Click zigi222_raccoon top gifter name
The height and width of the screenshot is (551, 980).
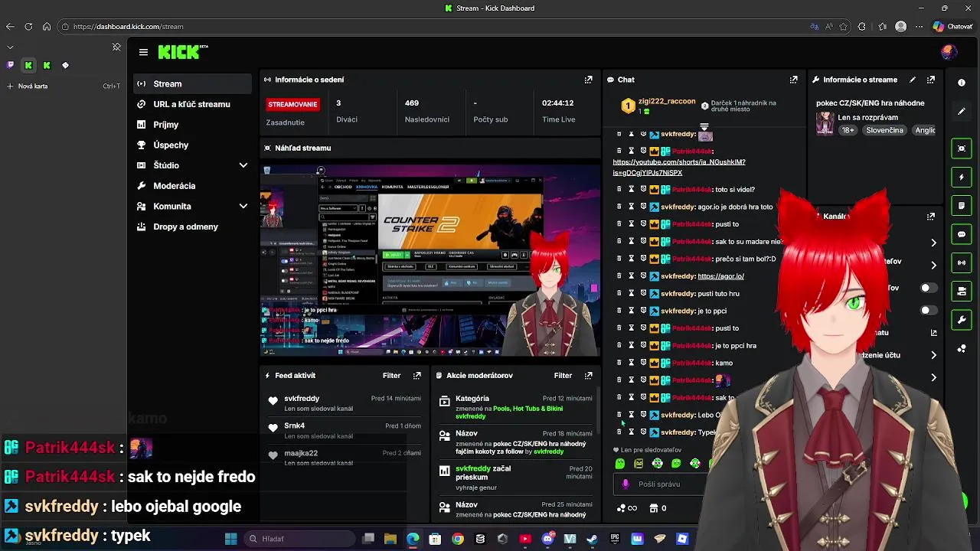pos(667,102)
